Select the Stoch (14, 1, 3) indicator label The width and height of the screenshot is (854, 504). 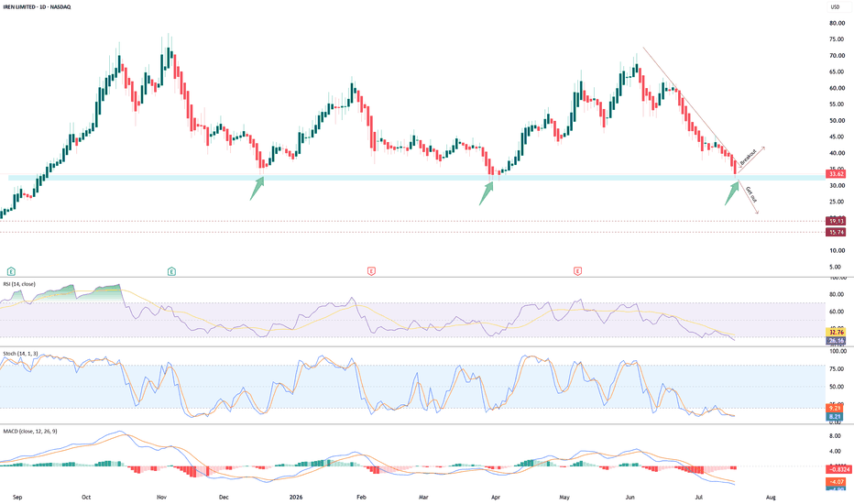click(21, 354)
